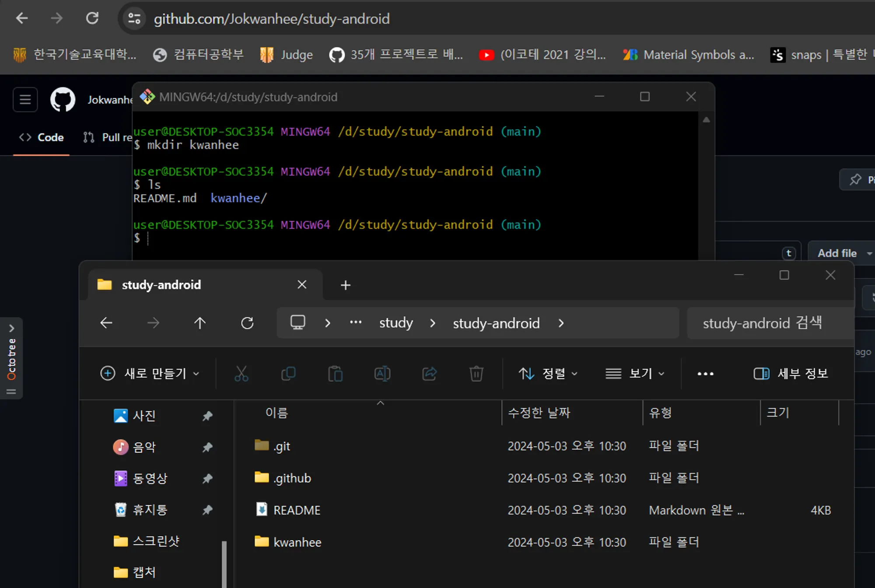Sort by the 수정한 날짜 column header

coord(571,412)
